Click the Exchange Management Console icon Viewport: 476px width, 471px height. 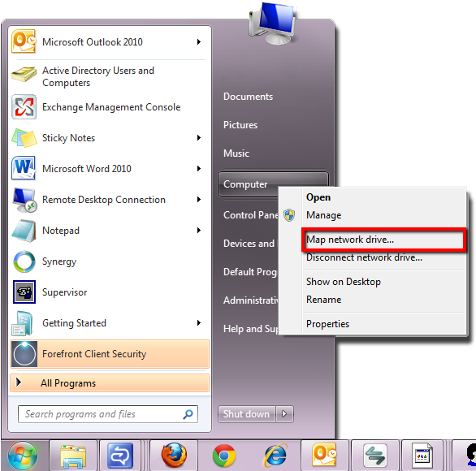tap(24, 107)
